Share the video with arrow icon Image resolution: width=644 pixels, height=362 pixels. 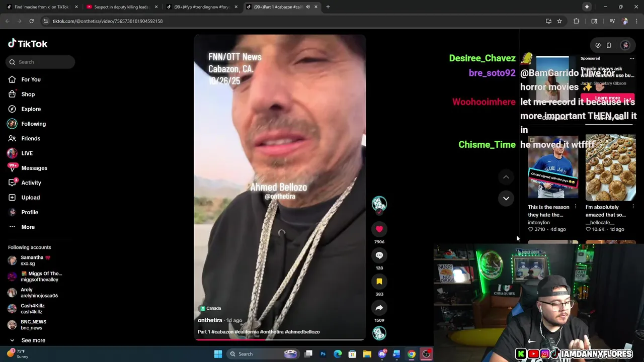coord(379,308)
